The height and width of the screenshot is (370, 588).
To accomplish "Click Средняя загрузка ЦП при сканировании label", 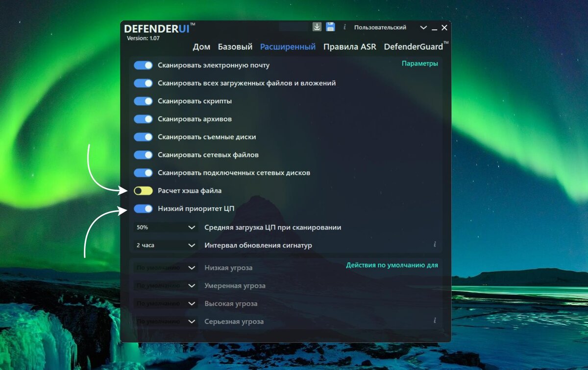I will [x=273, y=227].
